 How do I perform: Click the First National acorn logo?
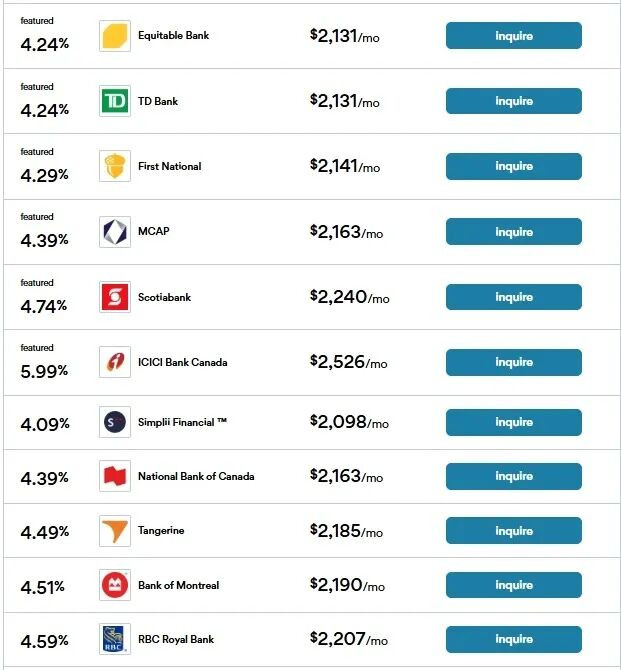[x=115, y=166]
